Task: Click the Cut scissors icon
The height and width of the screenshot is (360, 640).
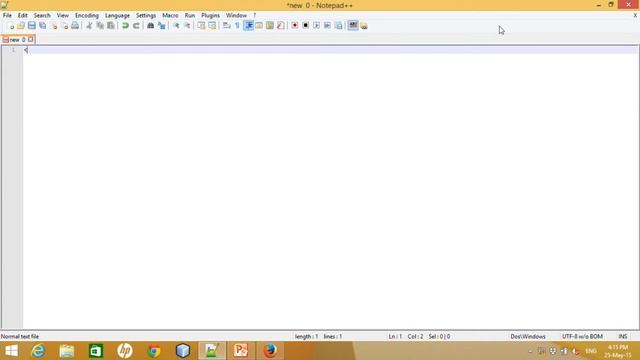Action: (89, 26)
